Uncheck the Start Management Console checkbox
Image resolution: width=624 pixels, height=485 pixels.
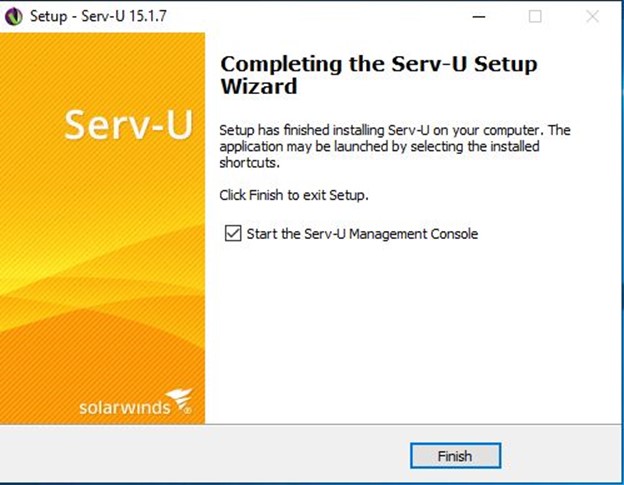tap(233, 233)
